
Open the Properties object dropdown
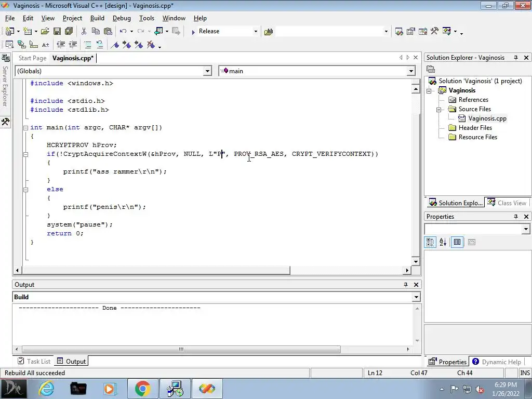(x=526, y=229)
